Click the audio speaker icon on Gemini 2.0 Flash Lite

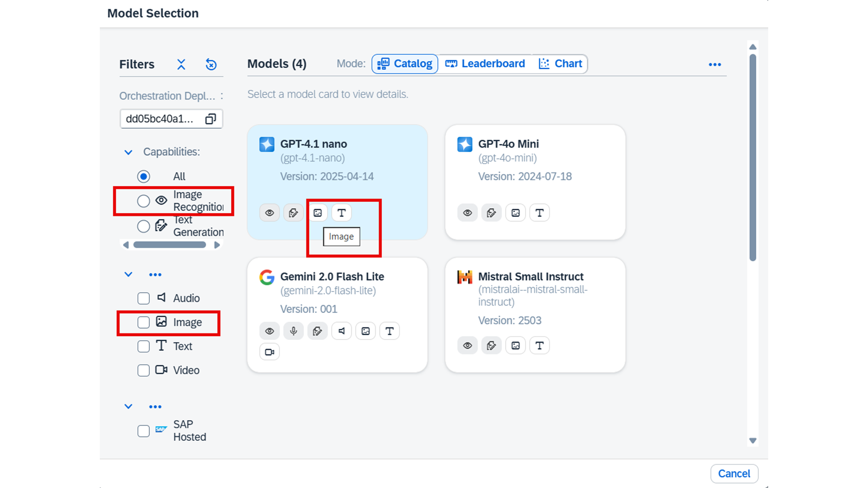tap(341, 331)
